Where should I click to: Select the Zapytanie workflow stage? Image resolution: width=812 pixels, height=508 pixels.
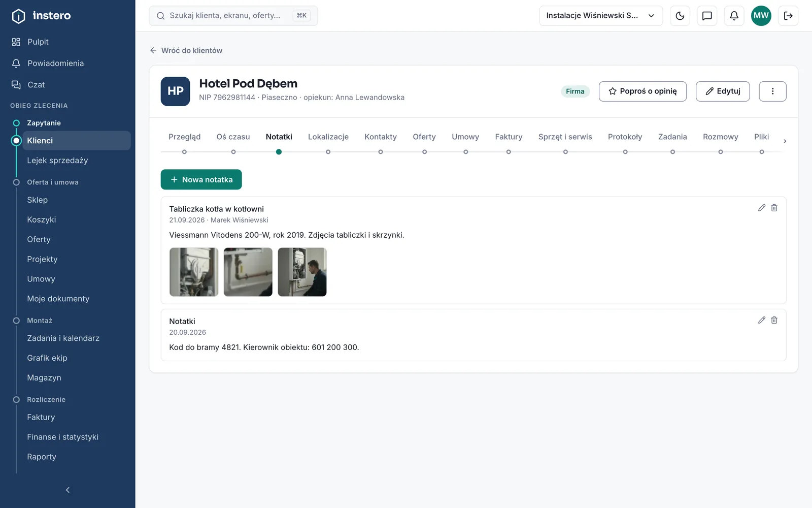pyautogui.click(x=44, y=123)
